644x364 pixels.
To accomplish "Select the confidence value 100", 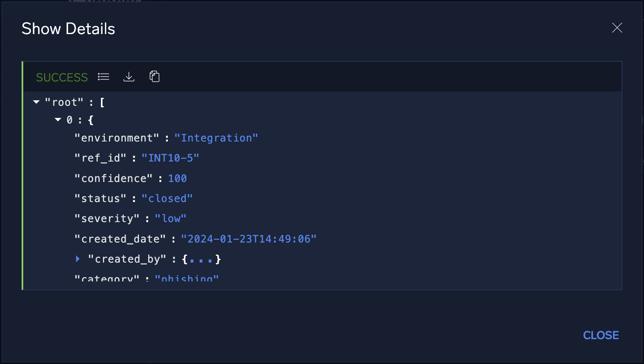I will click(x=177, y=178).
